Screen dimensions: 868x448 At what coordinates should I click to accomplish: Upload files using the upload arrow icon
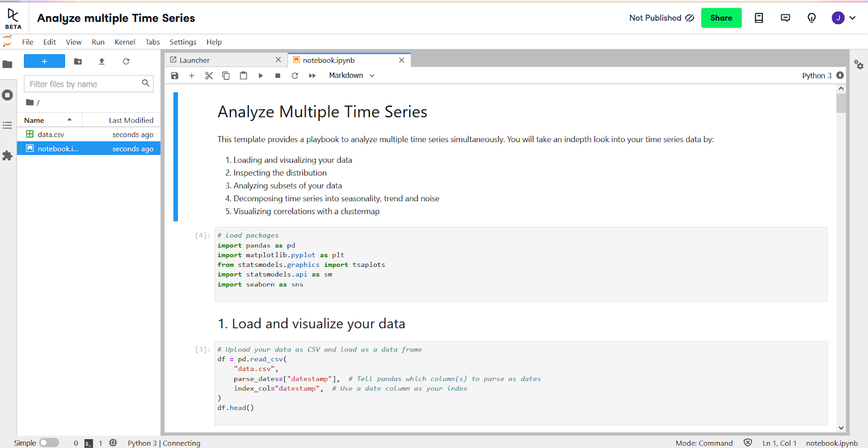[x=101, y=62]
